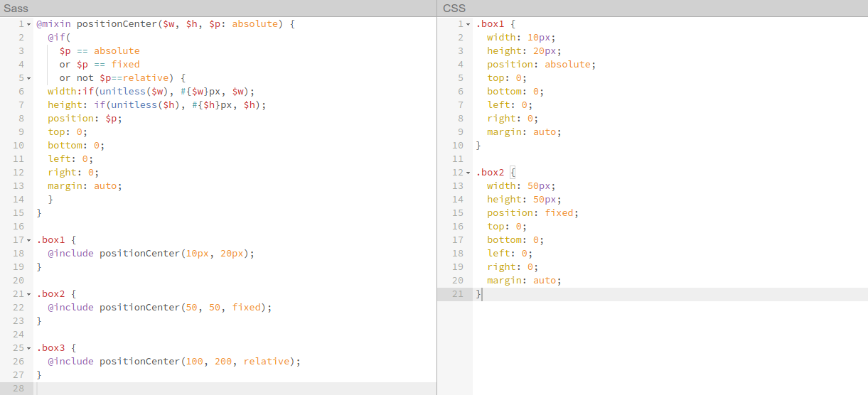Click 'bottom: 0;' on Sass line 10

click(77, 145)
